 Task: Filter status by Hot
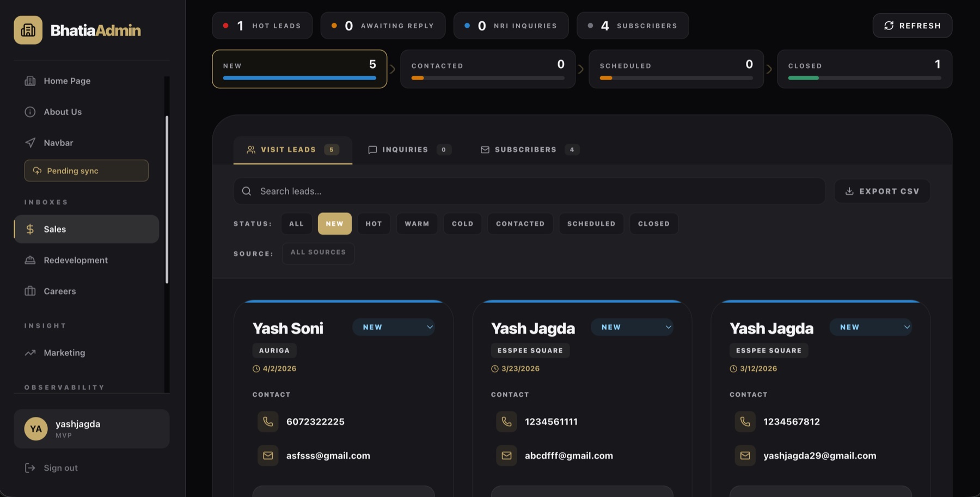coord(374,223)
